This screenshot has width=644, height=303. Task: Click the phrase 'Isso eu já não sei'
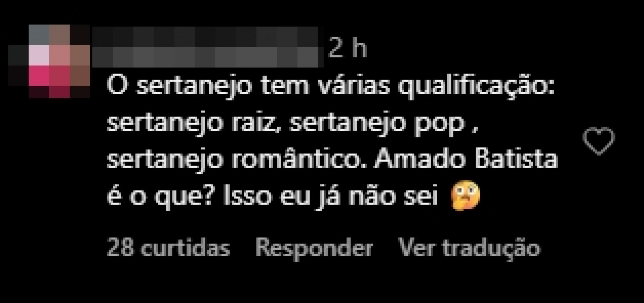pos(331,196)
